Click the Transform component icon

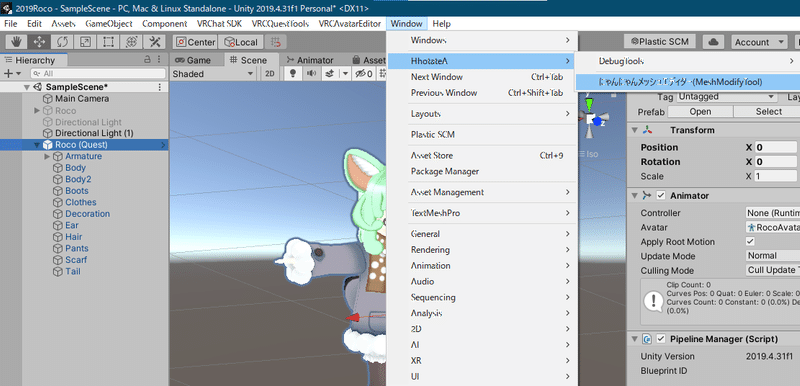[x=647, y=130]
